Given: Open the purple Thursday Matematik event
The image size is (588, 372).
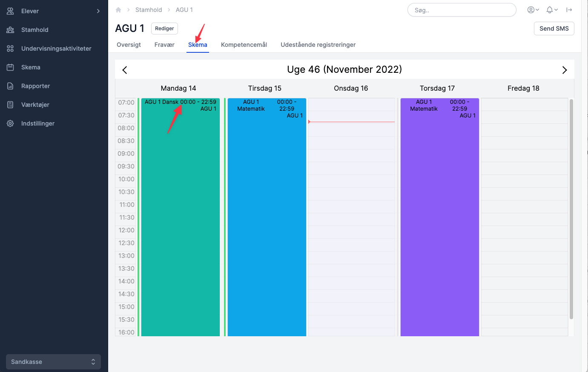Looking at the screenshot, I should coord(440,217).
